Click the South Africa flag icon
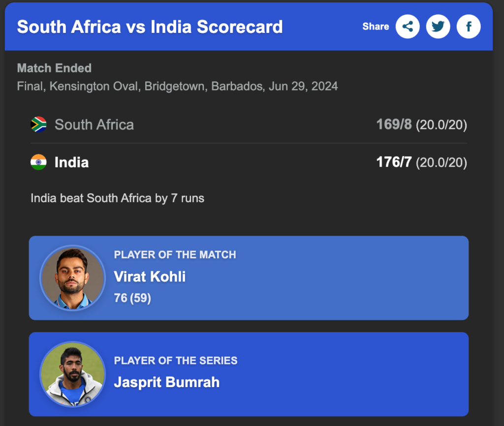Viewport: 504px width, 426px height. (38, 124)
